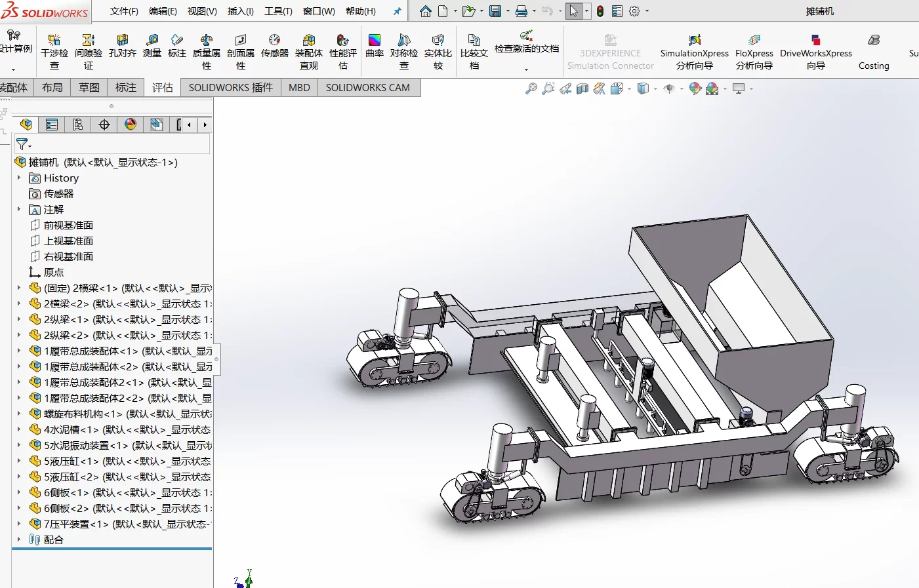Expand the 螺旋布料机构<1> component
The image size is (919, 588).
click(x=19, y=414)
